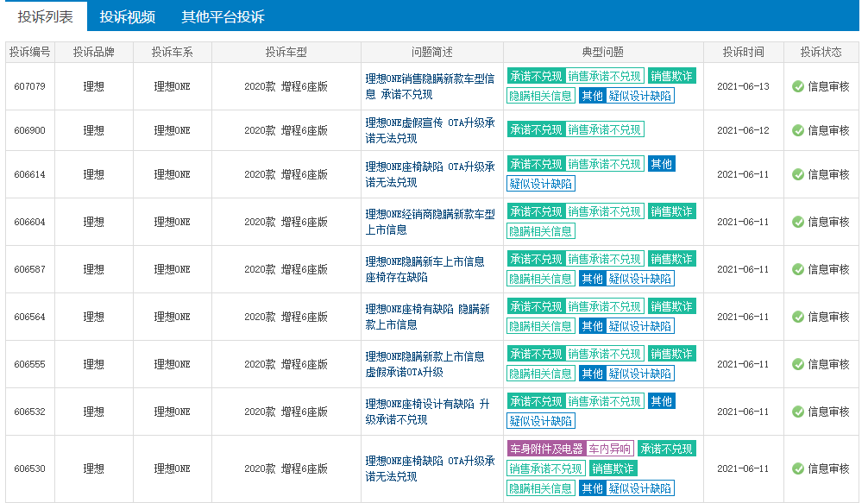868x503 pixels.
Task: Open complaint 理想ONE隐瞒新车上市信息 座椅存在缺陷
Action: [425, 269]
